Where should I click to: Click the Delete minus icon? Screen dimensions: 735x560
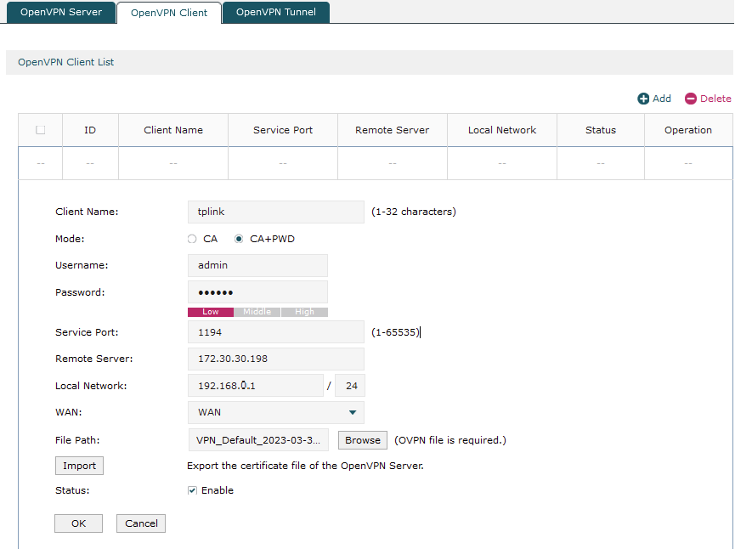click(x=691, y=99)
